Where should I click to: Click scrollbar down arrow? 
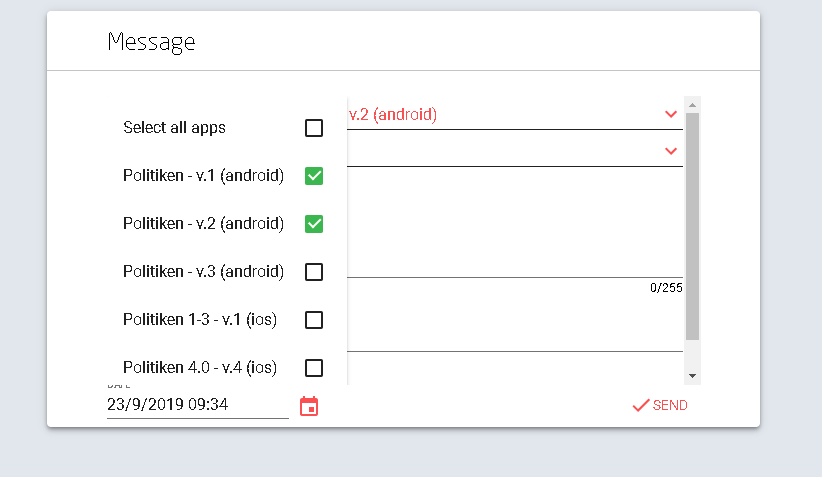pos(693,376)
